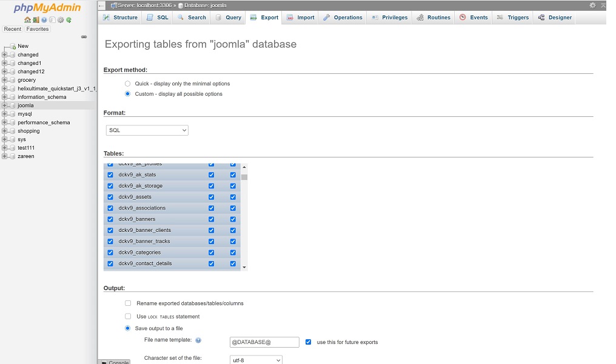Click the Favorites button in the sidebar
Screen dimensions: 616x364
(38, 29)
